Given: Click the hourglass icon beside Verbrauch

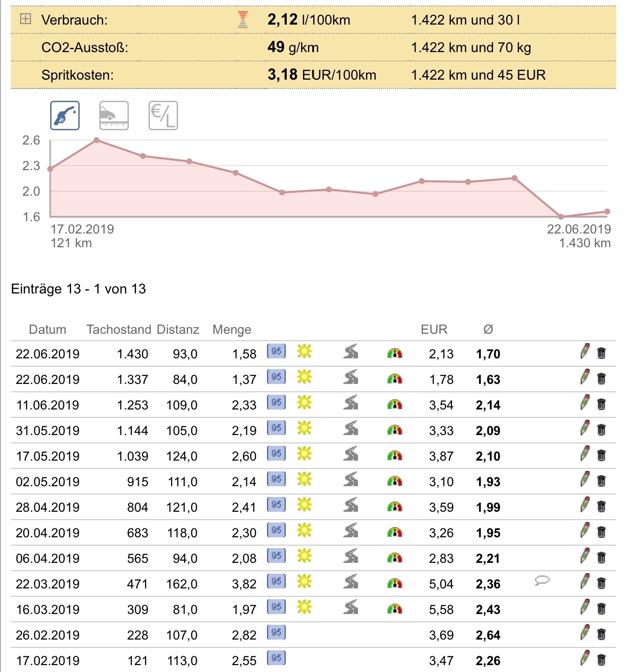Looking at the screenshot, I should coord(243,20).
